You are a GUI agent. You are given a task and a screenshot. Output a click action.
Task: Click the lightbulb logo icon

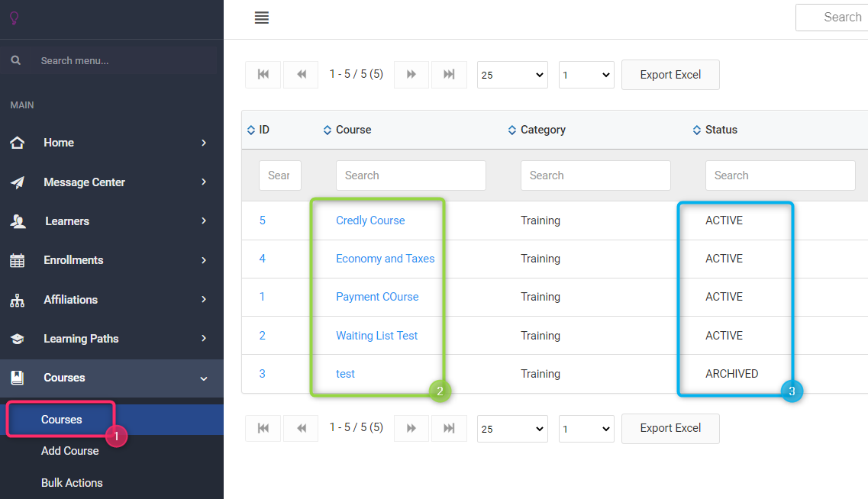tap(14, 18)
